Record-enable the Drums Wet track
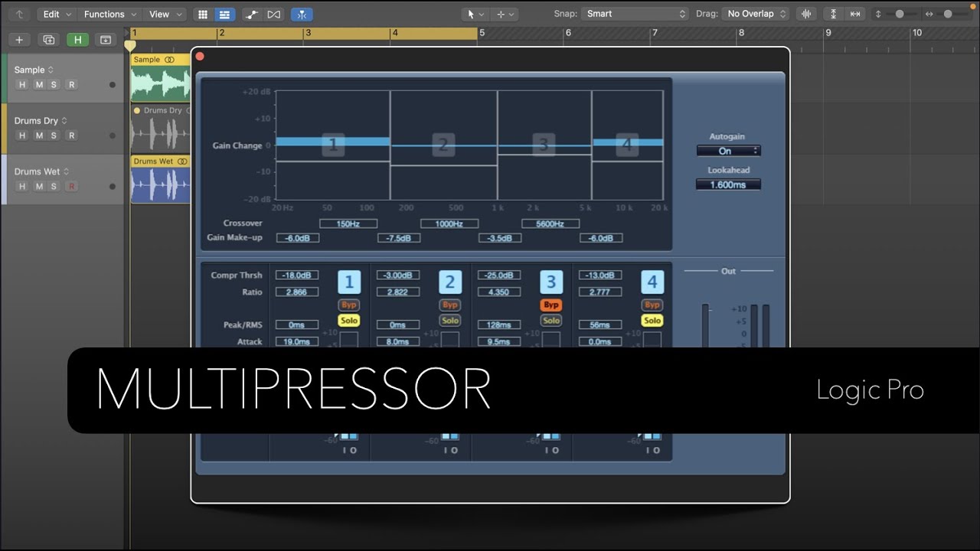Image resolution: width=980 pixels, height=551 pixels. tap(72, 186)
